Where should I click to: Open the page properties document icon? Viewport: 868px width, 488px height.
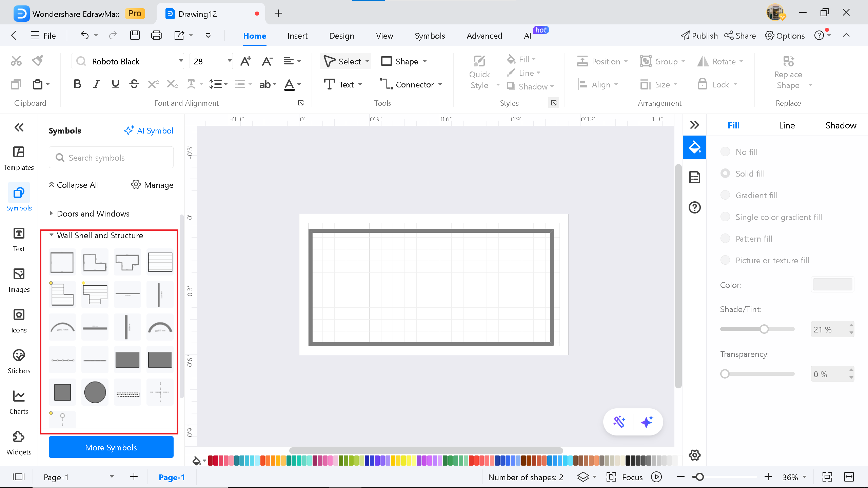694,177
